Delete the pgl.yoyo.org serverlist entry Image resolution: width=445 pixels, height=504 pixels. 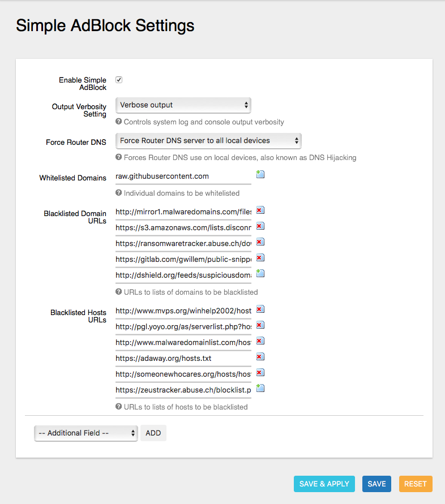260,325
